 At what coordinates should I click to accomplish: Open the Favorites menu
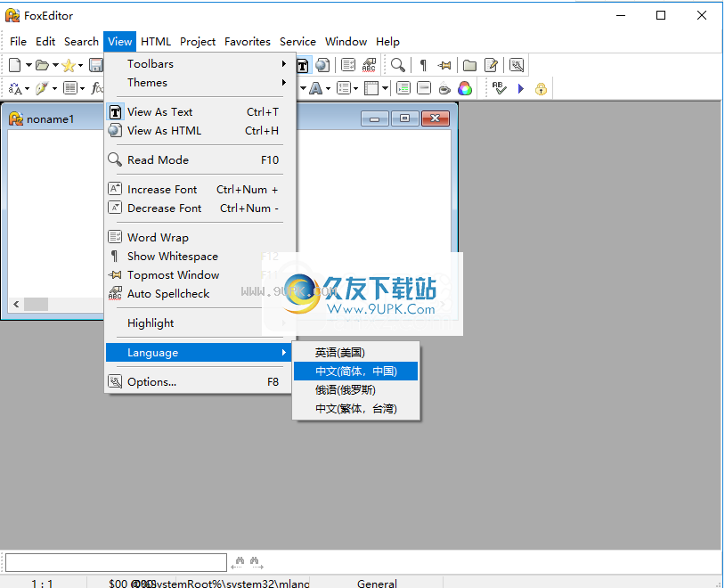(x=248, y=42)
